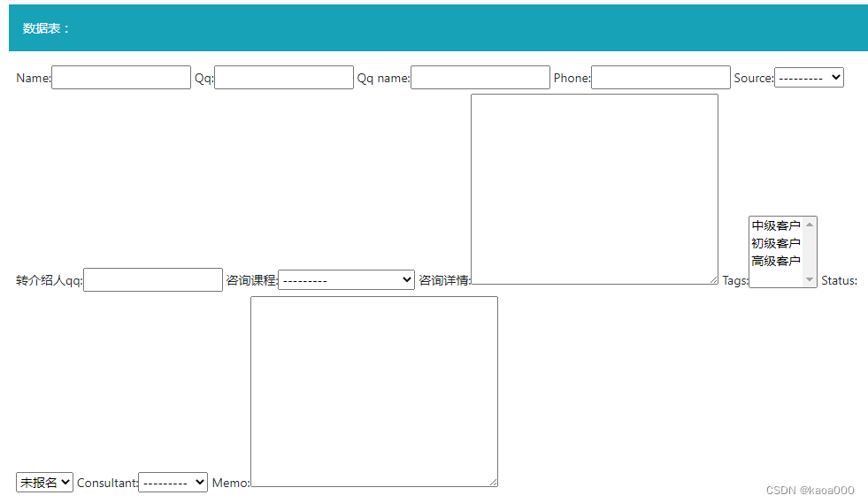Click the Memo label
The width and height of the screenshot is (868, 503).
(231, 483)
